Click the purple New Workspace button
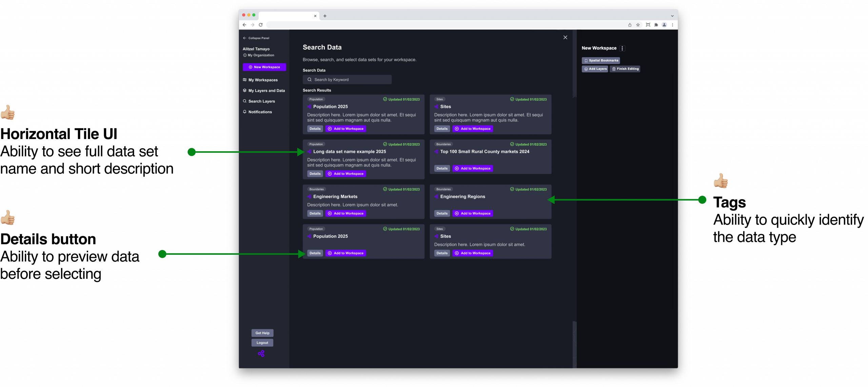Viewport: 868px width, 387px height. pyautogui.click(x=264, y=67)
